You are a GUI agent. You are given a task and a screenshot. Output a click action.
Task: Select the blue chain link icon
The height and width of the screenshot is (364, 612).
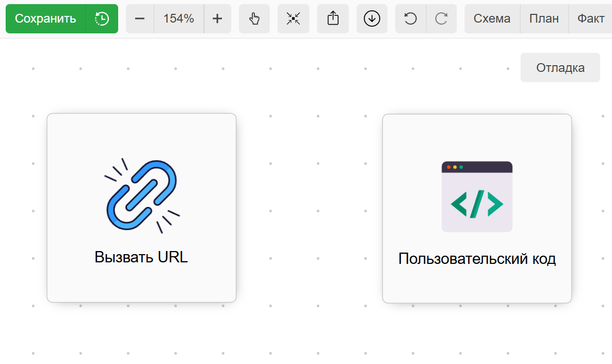coord(141,196)
